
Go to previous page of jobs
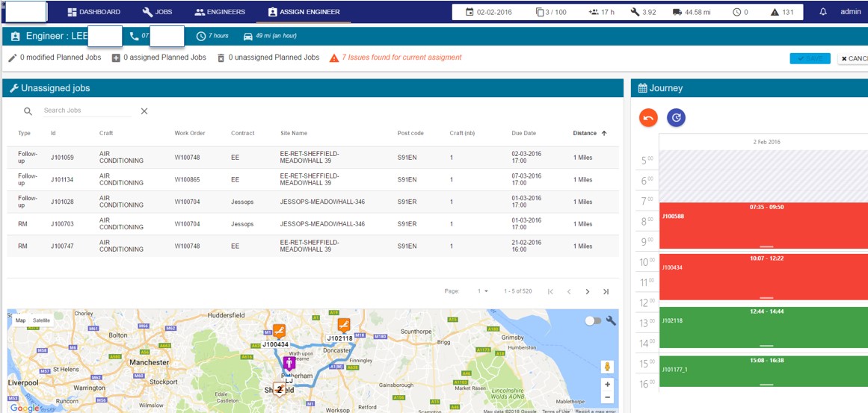click(568, 291)
